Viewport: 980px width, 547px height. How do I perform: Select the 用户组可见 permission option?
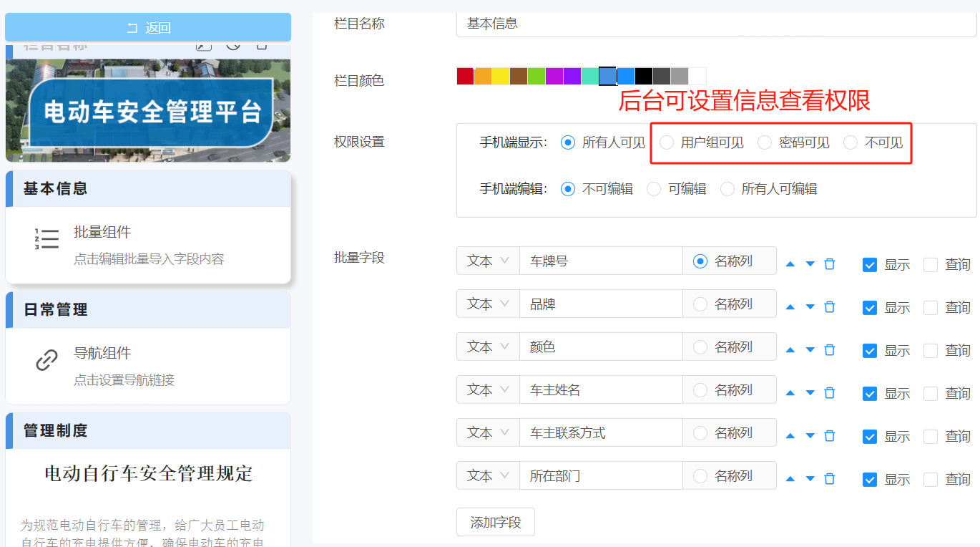pos(666,142)
